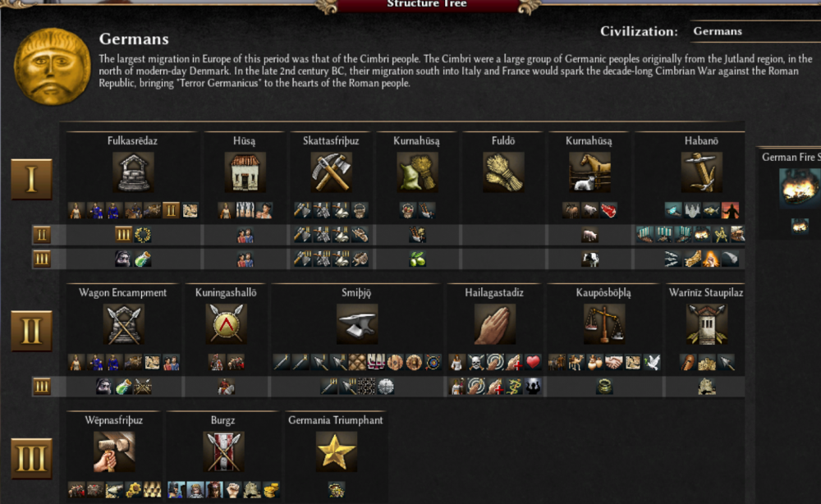
Task: Select the Wēpnasfriþuz hammer-in-fist icon
Action: (114, 451)
